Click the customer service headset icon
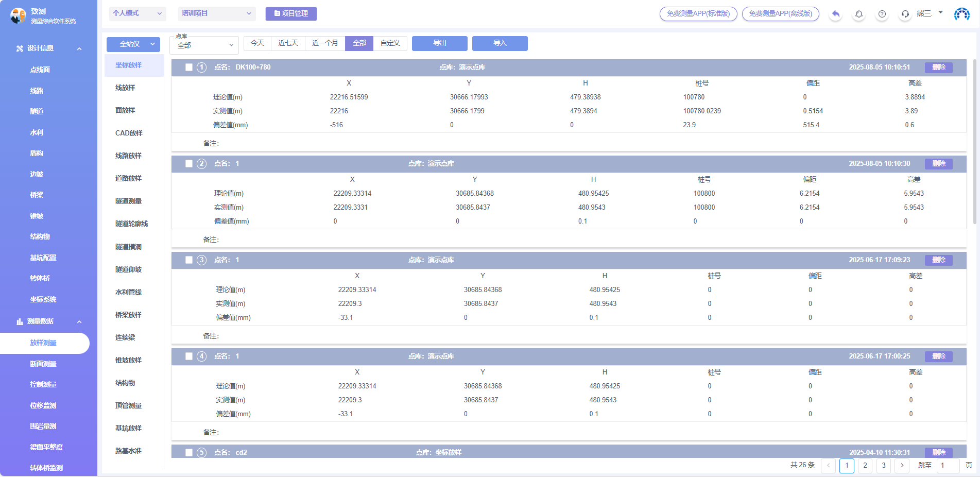The width and height of the screenshot is (980, 477). pyautogui.click(x=905, y=14)
